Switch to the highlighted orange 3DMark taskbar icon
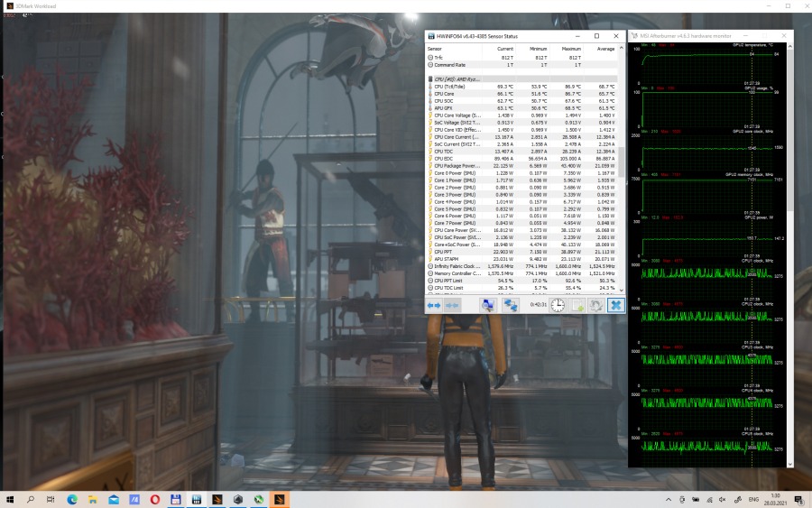The image size is (812, 508). (x=279, y=500)
